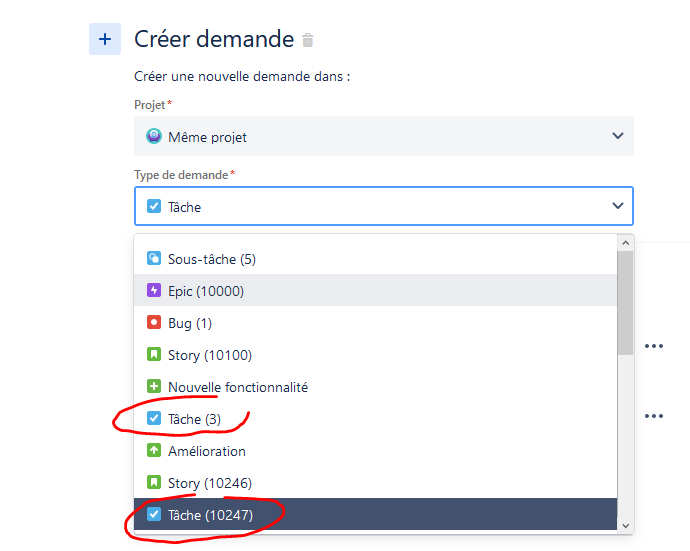Click the red Bug icon
The height and width of the screenshot is (551, 690).
tap(154, 322)
